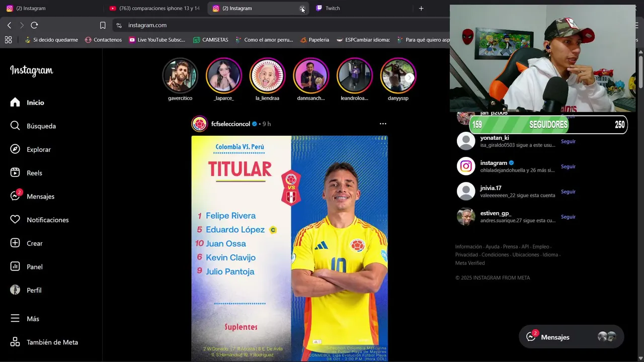
Task: Go back with the browser back arrow
Action: click(x=9, y=25)
